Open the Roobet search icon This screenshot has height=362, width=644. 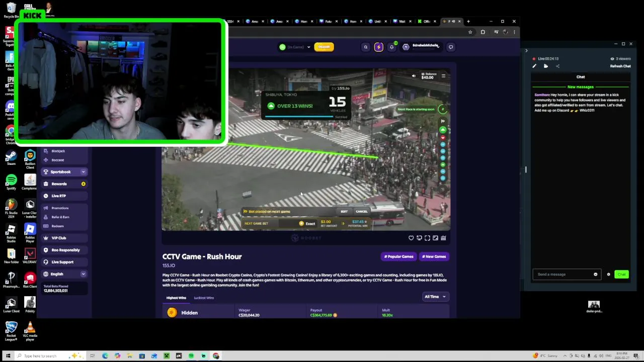point(366,47)
